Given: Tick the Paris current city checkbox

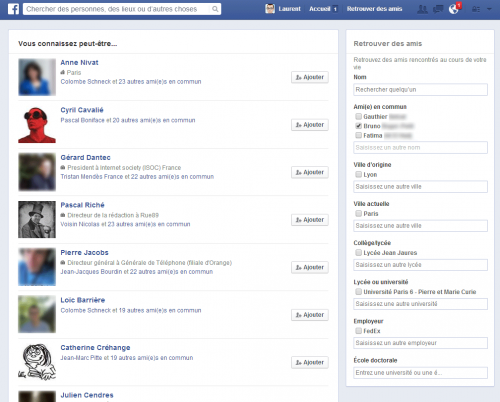Looking at the screenshot, I should pyautogui.click(x=358, y=213).
